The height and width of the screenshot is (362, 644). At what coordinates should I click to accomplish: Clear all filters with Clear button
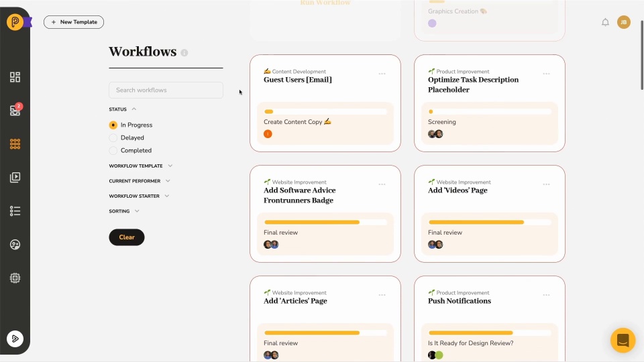[127, 237]
